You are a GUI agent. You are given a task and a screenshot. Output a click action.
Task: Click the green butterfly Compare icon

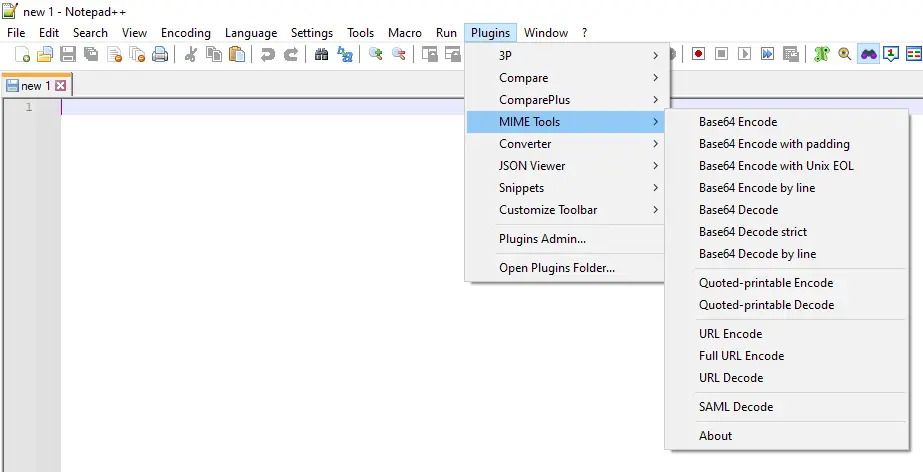point(821,54)
